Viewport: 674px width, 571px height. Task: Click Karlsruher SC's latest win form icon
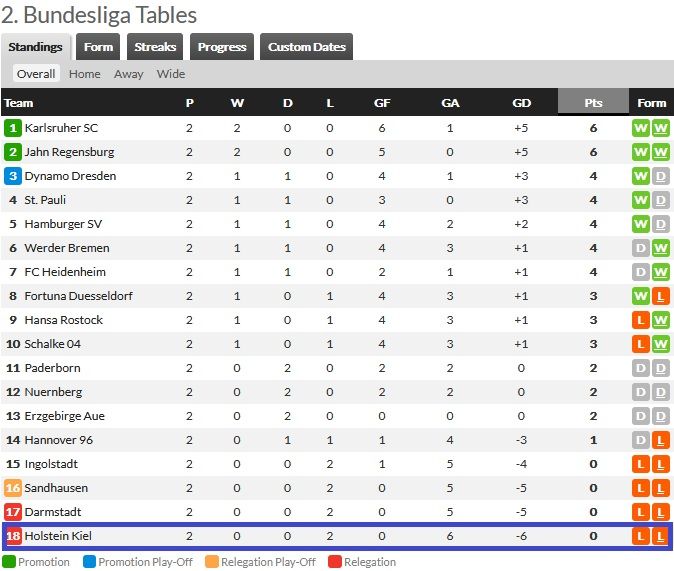click(660, 128)
